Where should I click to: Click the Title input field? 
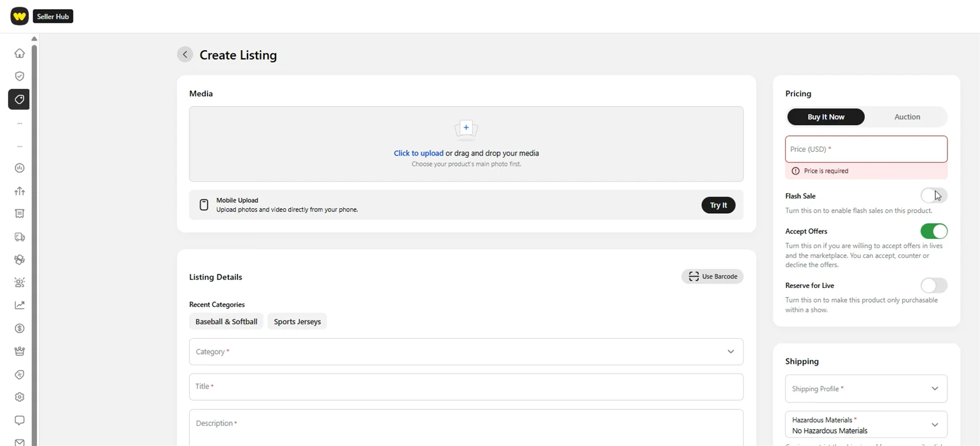[466, 387]
